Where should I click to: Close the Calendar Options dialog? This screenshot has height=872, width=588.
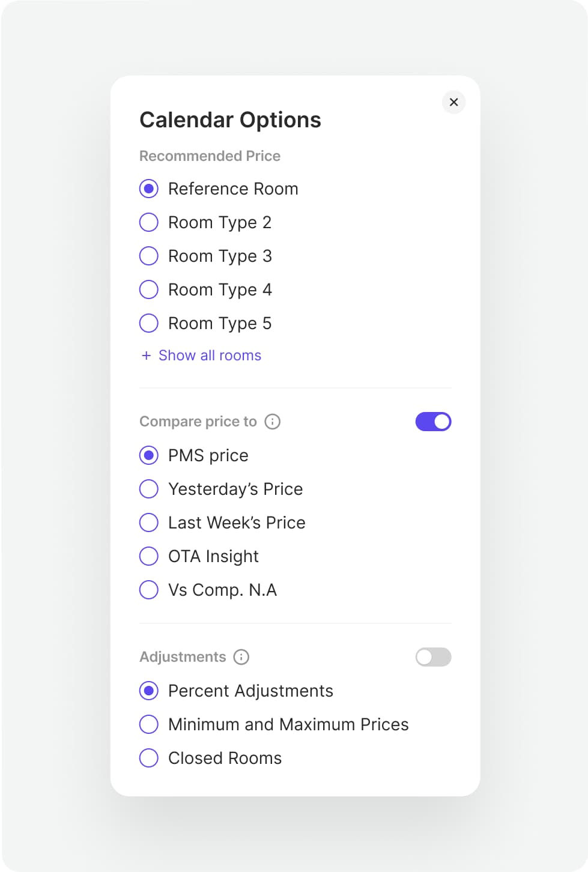pos(454,102)
